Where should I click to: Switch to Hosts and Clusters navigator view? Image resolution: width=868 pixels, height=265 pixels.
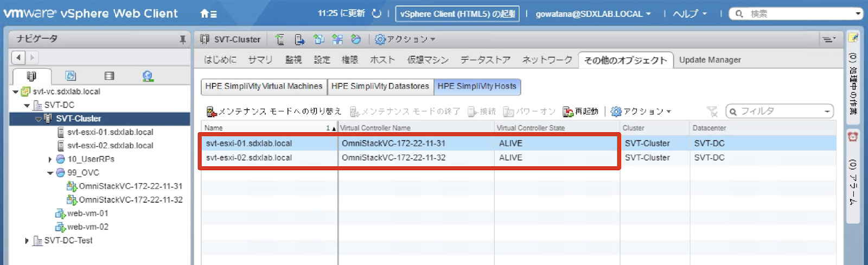(x=31, y=76)
